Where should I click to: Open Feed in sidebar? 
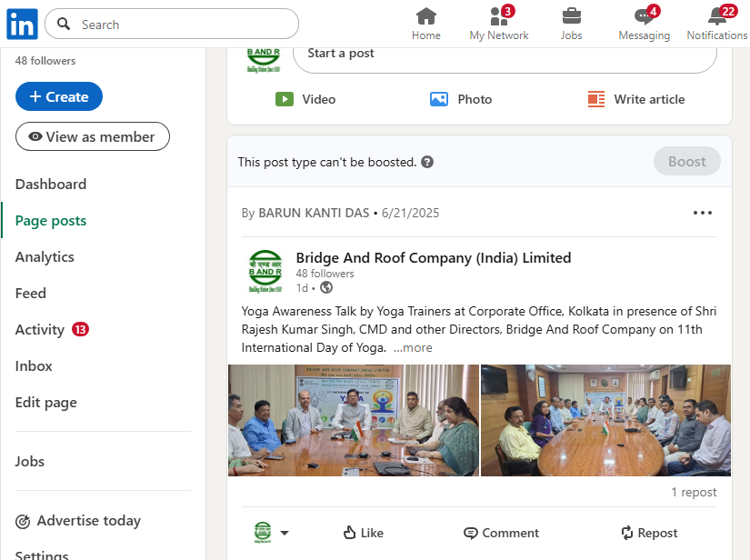click(x=31, y=293)
